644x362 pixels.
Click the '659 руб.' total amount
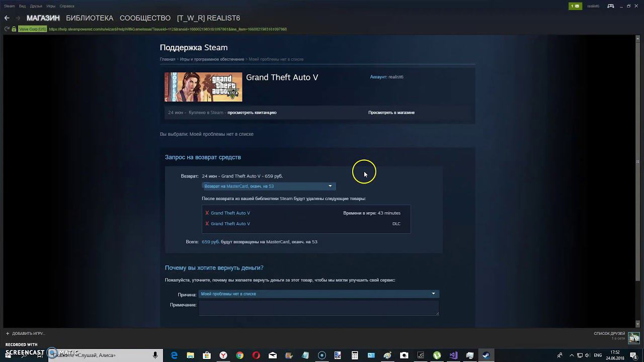(210, 242)
